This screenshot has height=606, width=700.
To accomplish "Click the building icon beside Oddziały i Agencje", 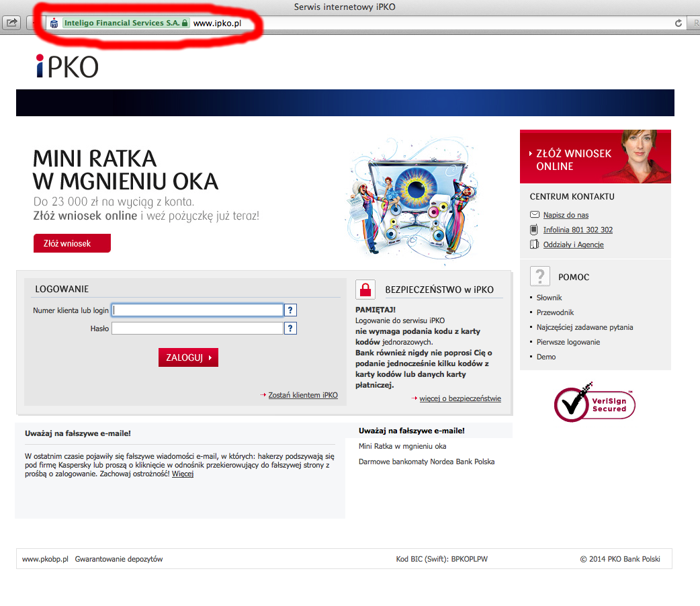I will tap(534, 245).
